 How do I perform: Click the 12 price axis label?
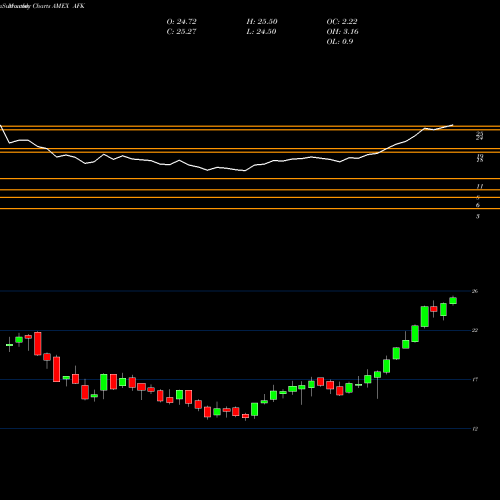[475, 429]
